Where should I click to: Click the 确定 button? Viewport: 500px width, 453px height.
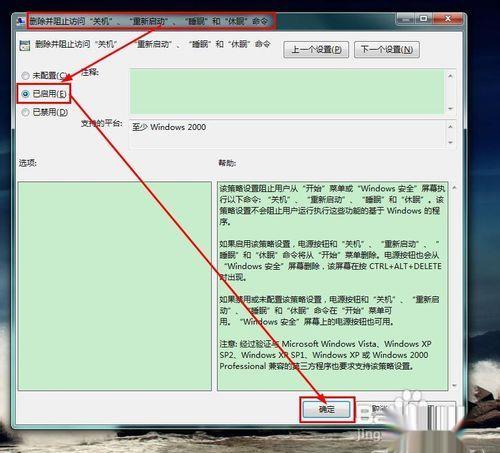pyautogui.click(x=326, y=409)
